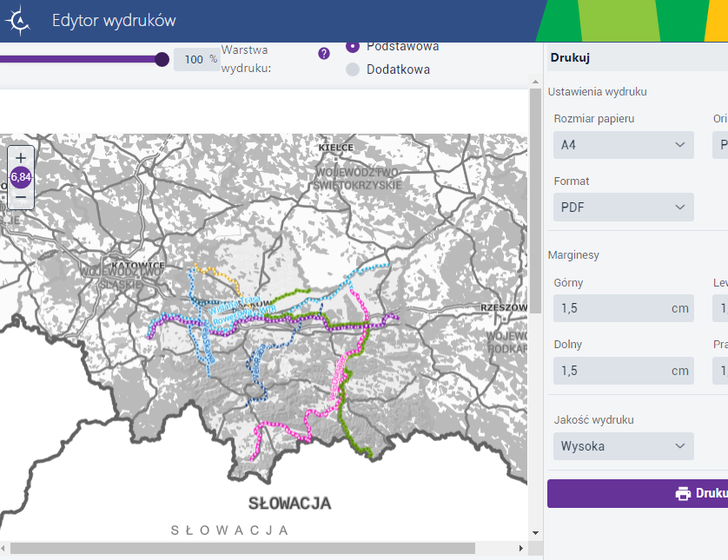728x560 pixels.
Task: Select the Podstawowa print layer option
Action: coord(353,46)
